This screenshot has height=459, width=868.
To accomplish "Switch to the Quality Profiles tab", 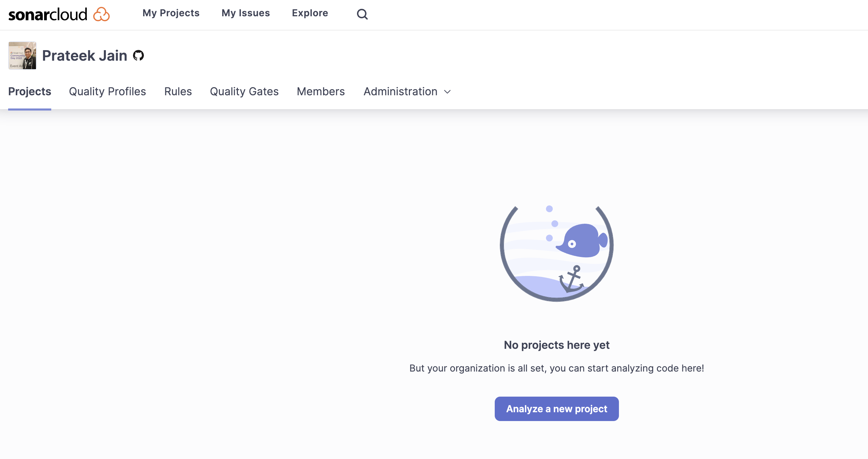I will click(x=107, y=92).
